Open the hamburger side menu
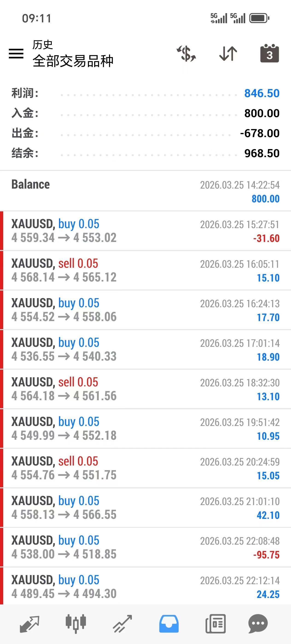Image resolution: width=291 pixels, height=644 pixels. point(16,54)
